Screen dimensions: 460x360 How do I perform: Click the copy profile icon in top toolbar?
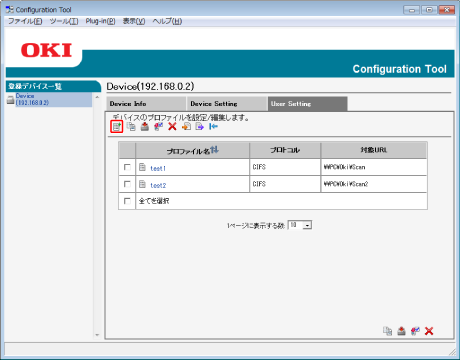(131, 127)
